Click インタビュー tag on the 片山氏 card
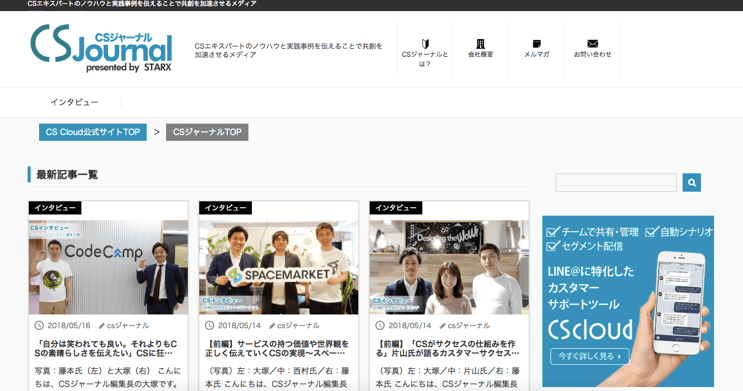The height and width of the screenshot is (391, 743). point(396,208)
